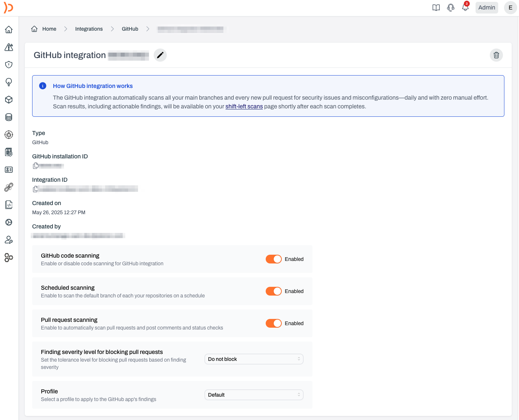Follow the shift-left scans link
Viewport: 519px width, 420px height.
tap(244, 106)
